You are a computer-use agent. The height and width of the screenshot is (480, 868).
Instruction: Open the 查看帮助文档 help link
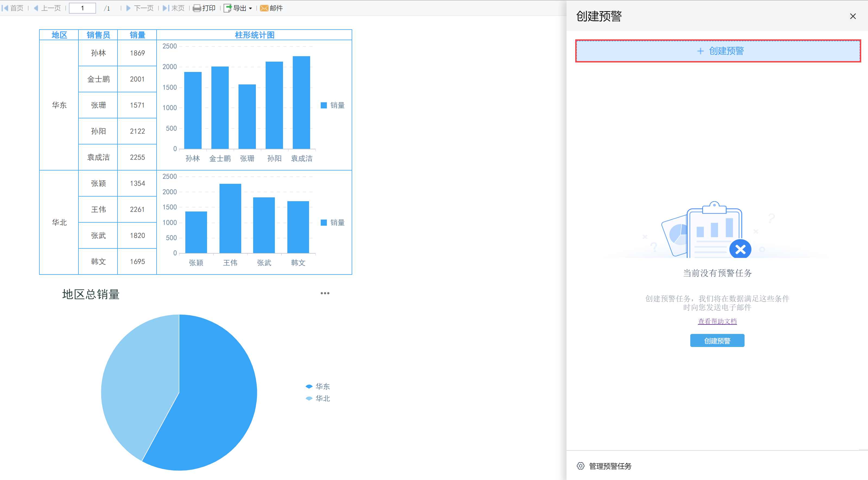point(717,321)
